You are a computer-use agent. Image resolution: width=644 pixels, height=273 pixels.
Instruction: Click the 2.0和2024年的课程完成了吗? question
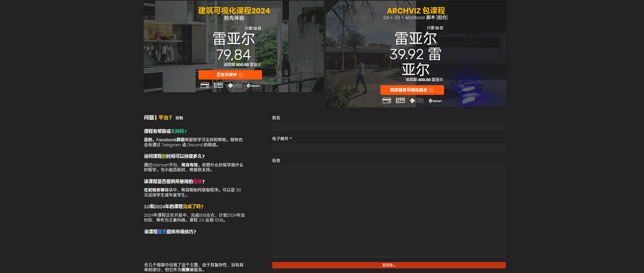pyautogui.click(x=174, y=206)
